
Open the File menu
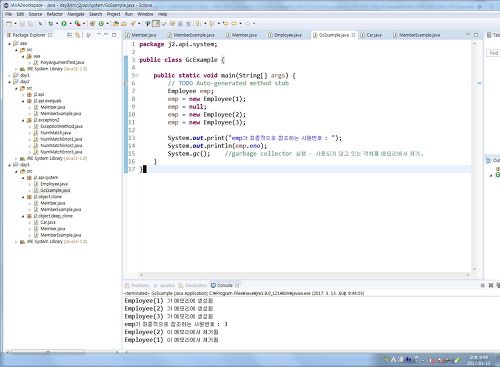(x=8, y=14)
